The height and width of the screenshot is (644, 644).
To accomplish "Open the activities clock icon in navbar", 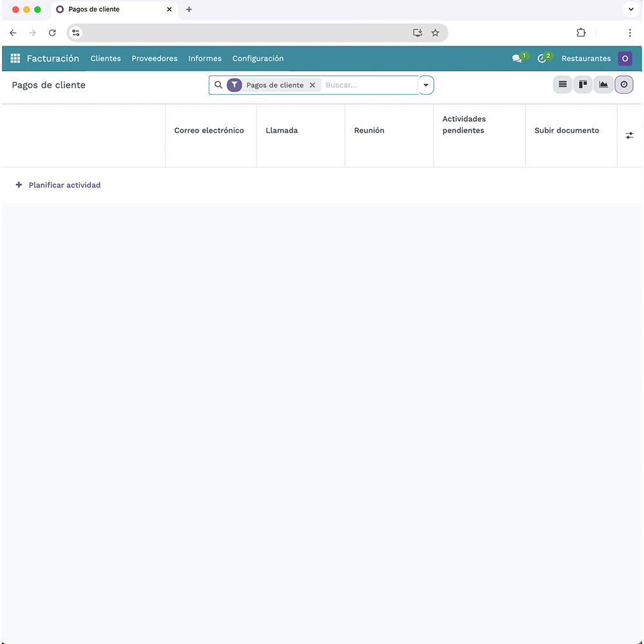I will 542,59.
